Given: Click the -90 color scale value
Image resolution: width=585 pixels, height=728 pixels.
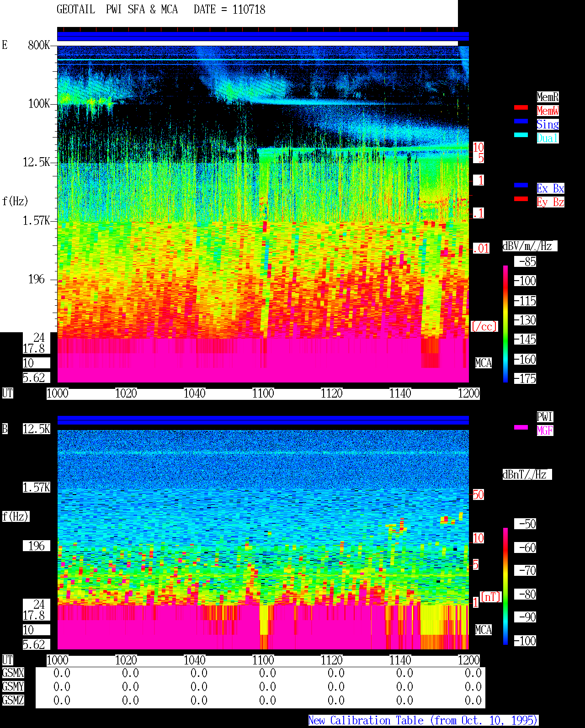Looking at the screenshot, I should coord(525,617).
